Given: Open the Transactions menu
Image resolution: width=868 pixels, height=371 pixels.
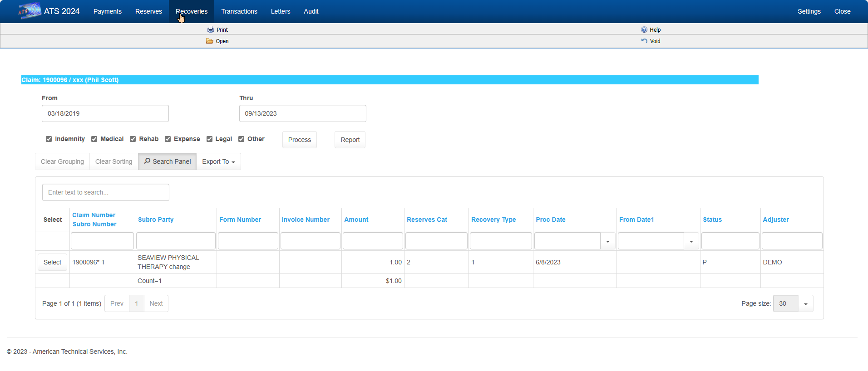Looking at the screenshot, I should pos(239,11).
